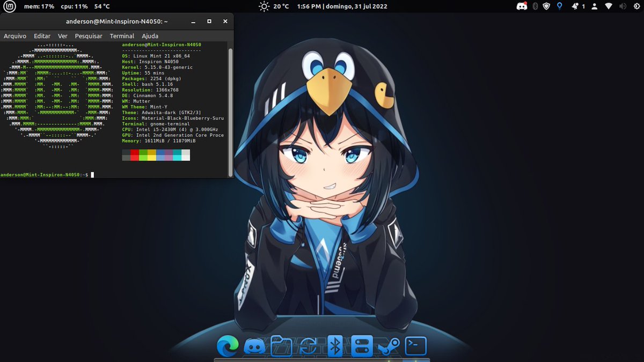Viewport: 644px width, 362px height.
Task: Open Discord from the dock
Action: pos(253,346)
